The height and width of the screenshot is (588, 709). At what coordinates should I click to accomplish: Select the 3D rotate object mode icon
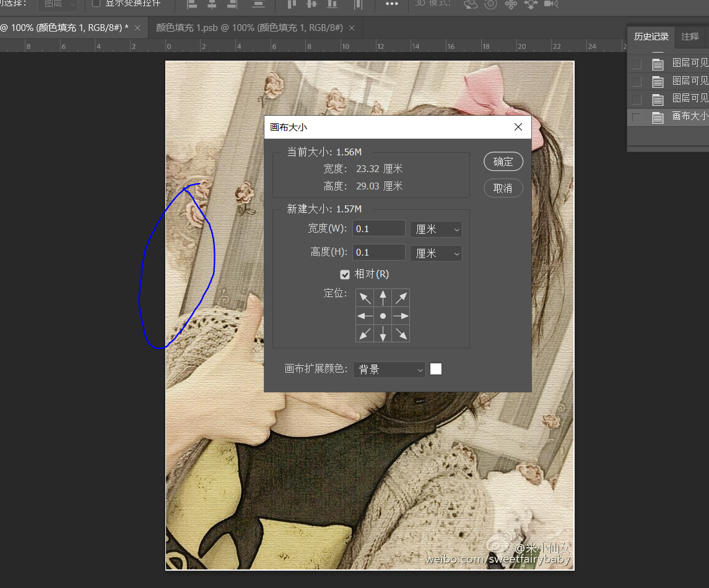471,4
